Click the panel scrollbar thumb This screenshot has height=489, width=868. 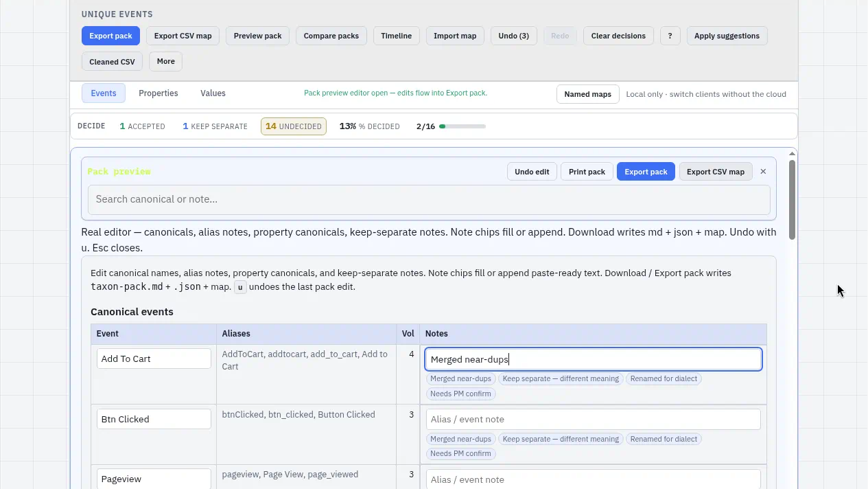pos(793,200)
